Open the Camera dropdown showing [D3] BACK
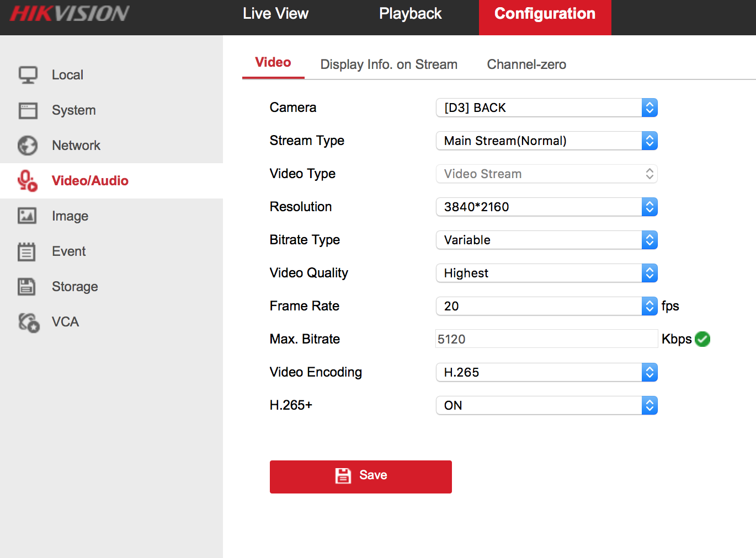The image size is (756, 558). click(546, 108)
